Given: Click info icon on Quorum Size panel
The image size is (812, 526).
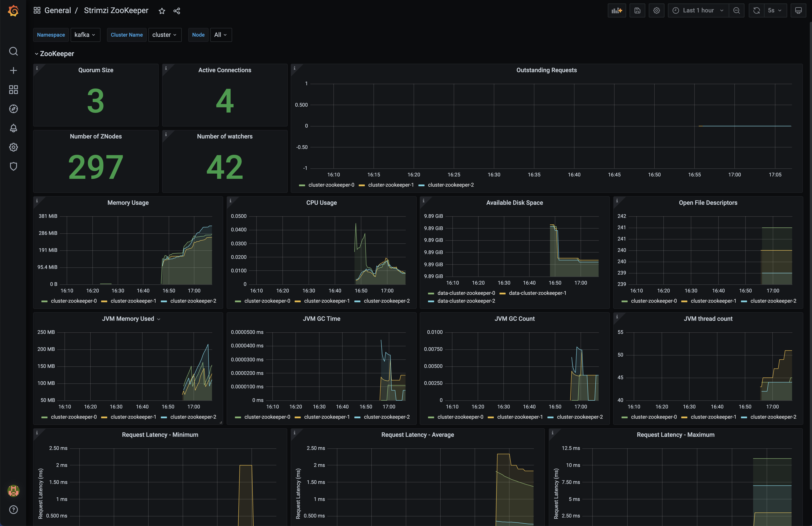Looking at the screenshot, I should 37,68.
